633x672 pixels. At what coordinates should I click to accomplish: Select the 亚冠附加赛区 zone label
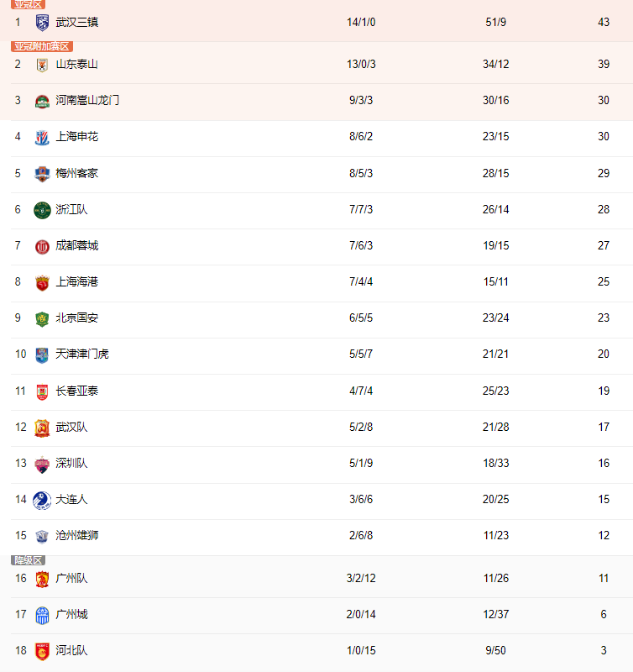42,46
